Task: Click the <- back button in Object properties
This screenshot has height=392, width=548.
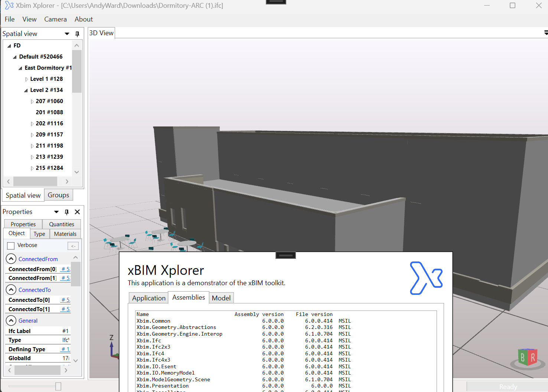Action: point(73,246)
